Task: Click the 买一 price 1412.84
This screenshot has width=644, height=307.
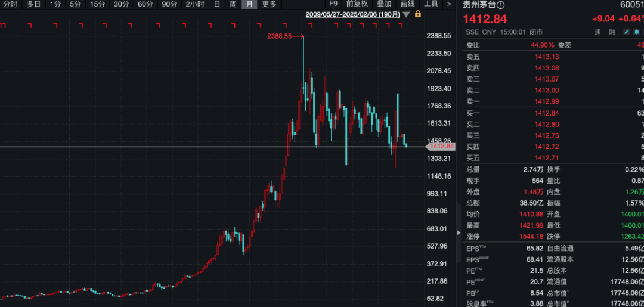Action: (x=547, y=113)
